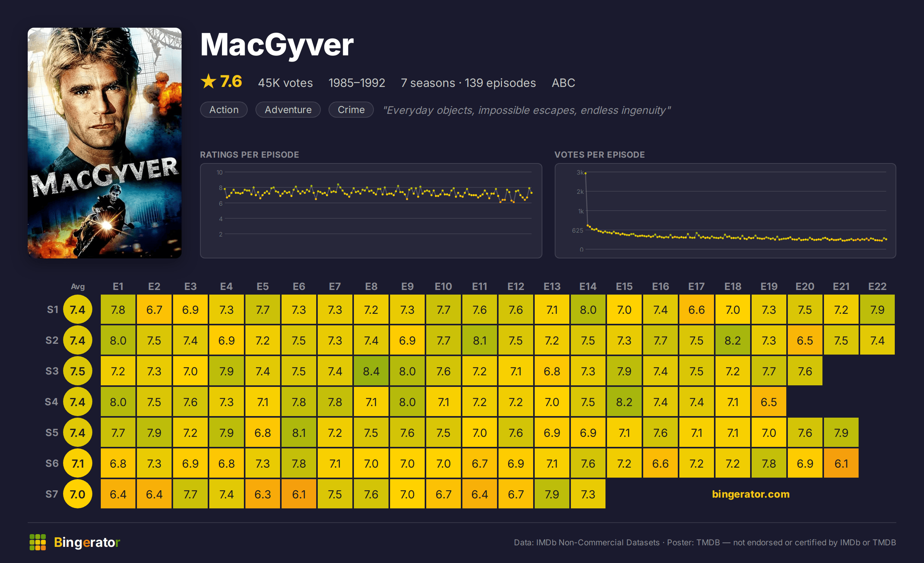The width and height of the screenshot is (924, 563).
Task: Click the S5 row label
Action: [x=52, y=433]
